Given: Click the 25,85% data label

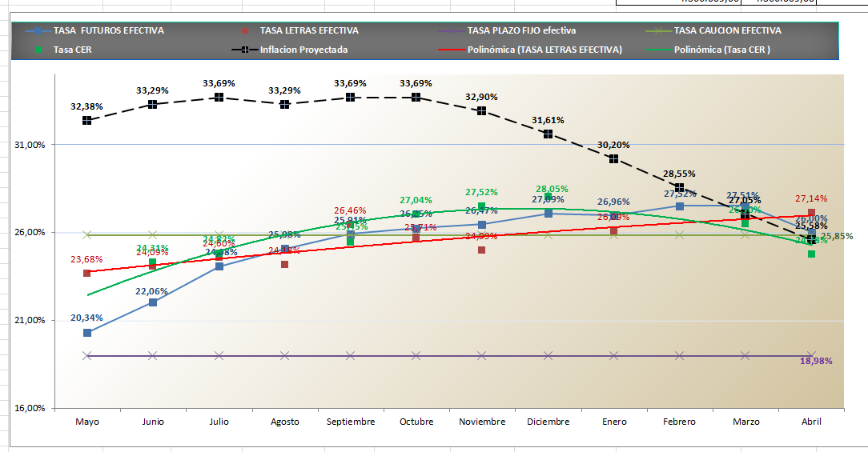Looking at the screenshot, I should tap(837, 236).
